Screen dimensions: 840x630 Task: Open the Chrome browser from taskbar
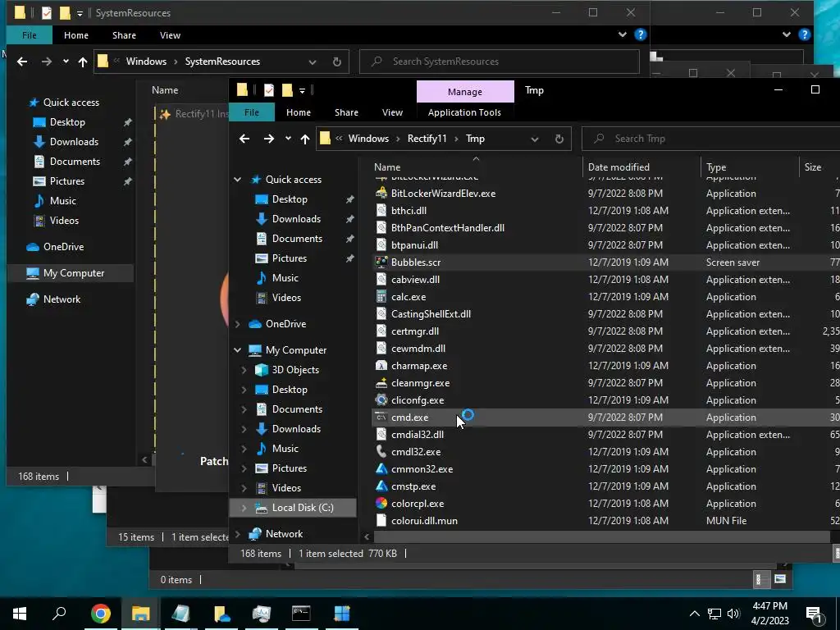click(101, 613)
